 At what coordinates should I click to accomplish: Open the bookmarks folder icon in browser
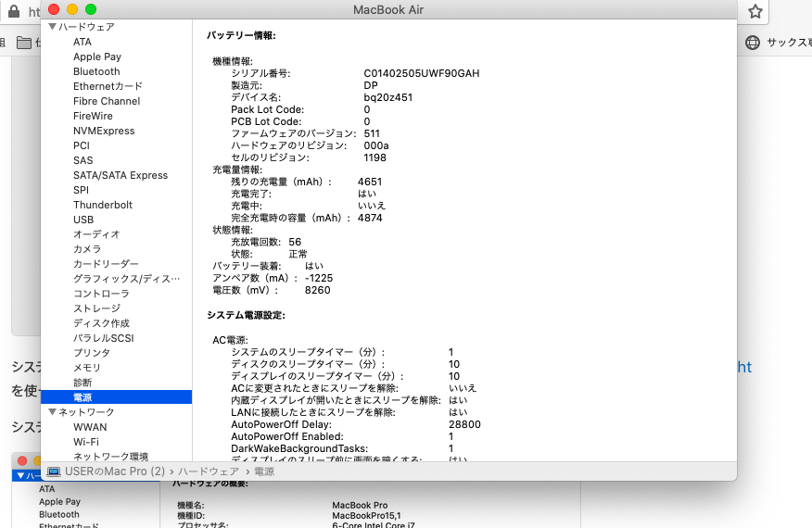click(24, 43)
